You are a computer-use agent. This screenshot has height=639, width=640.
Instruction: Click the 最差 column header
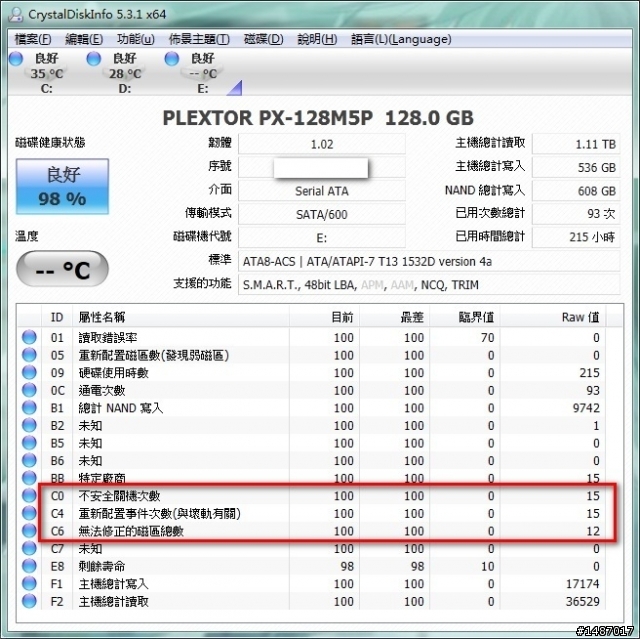coord(395,317)
